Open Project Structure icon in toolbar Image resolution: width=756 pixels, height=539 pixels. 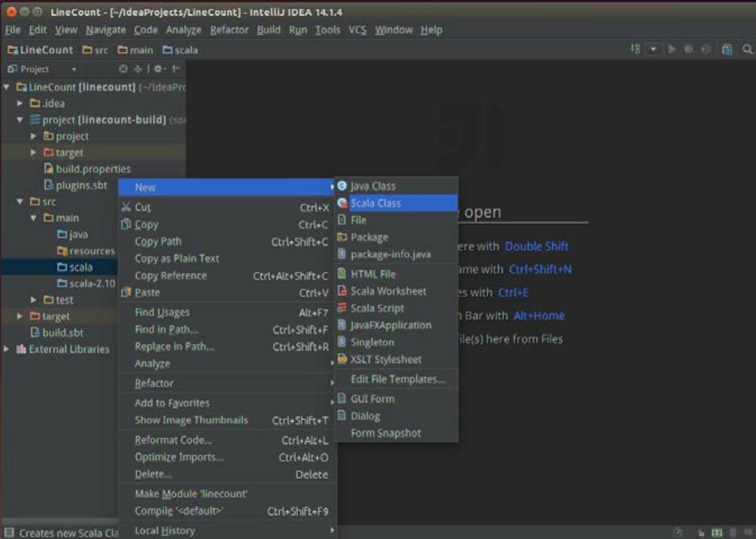click(x=727, y=49)
